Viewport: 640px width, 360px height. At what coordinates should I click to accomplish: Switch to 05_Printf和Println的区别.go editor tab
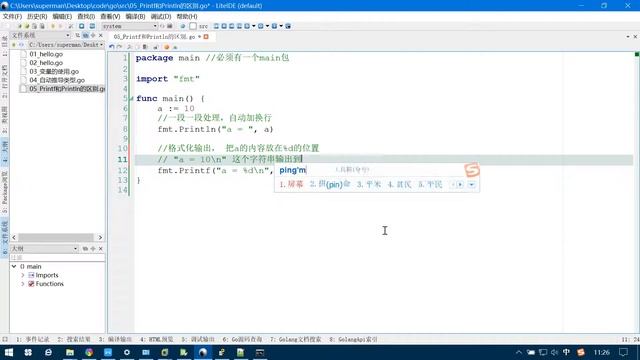click(154, 37)
